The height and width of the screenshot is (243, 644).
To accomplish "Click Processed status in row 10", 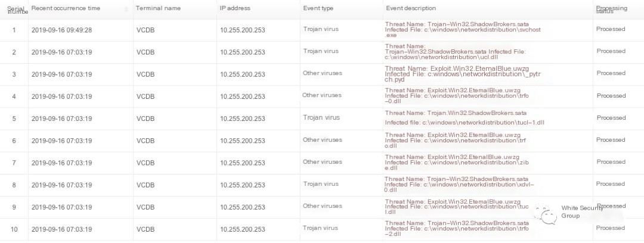I will [611, 228].
